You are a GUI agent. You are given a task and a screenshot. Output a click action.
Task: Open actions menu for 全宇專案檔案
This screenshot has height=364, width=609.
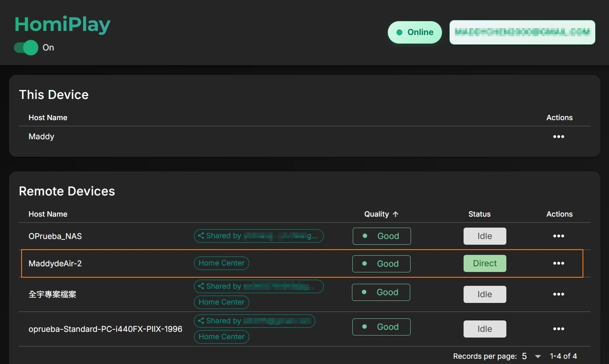point(558,294)
